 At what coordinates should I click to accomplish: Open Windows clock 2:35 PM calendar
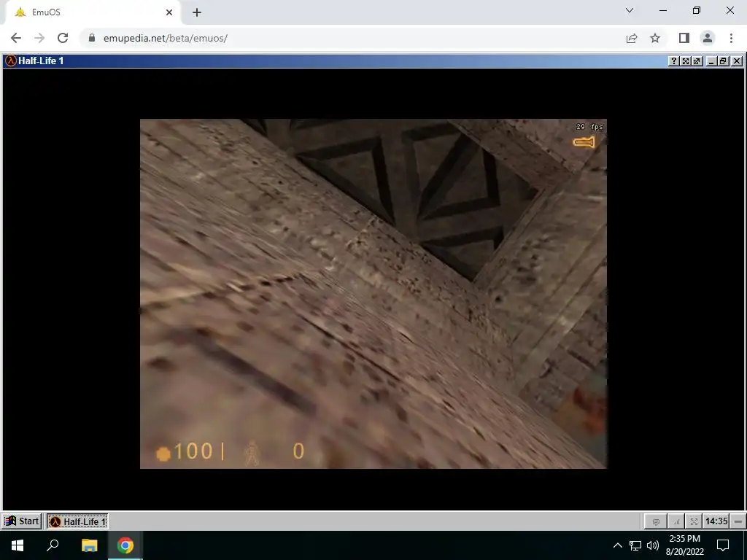pos(684,545)
